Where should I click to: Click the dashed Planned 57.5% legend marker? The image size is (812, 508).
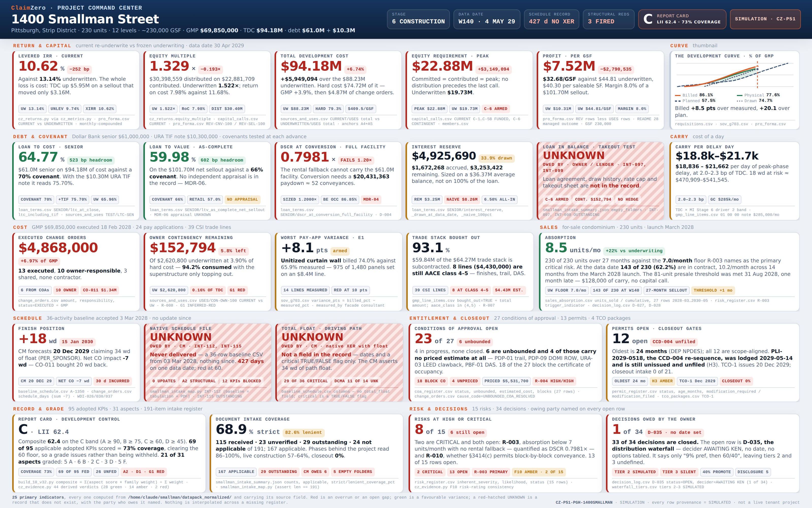(678, 101)
